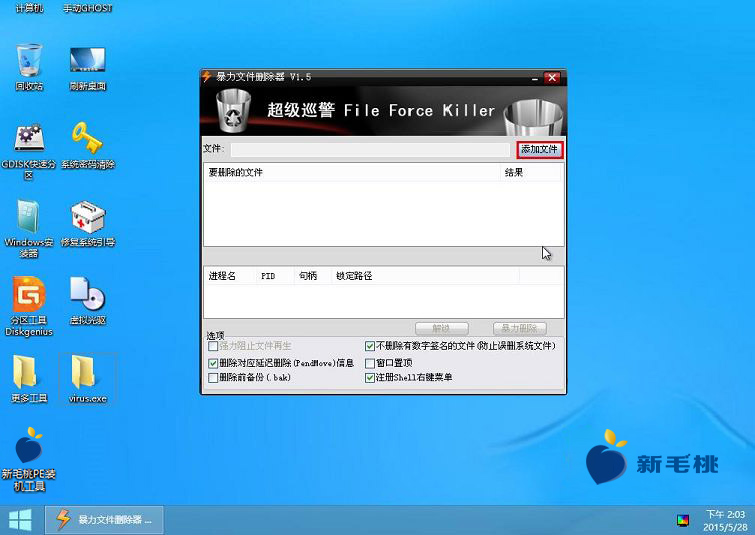Image resolution: width=755 pixels, height=535 pixels.
Task: Click the lightning bolt icon in title bar
Action: (x=207, y=77)
